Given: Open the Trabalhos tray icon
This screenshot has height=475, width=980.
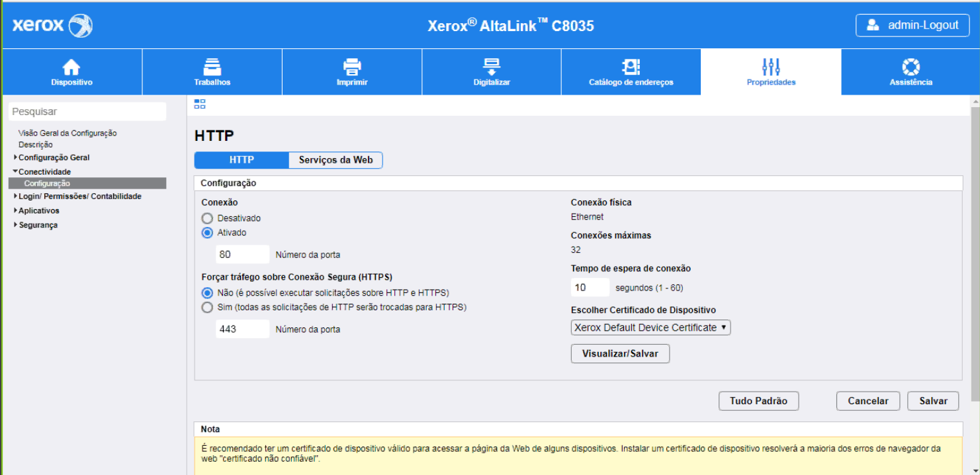Looking at the screenshot, I should (x=212, y=67).
